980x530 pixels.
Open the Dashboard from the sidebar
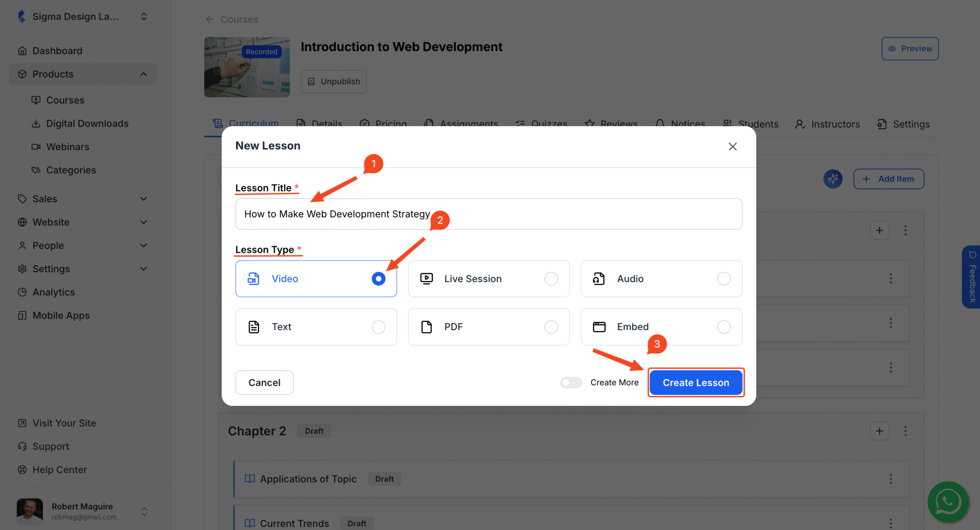click(x=57, y=50)
